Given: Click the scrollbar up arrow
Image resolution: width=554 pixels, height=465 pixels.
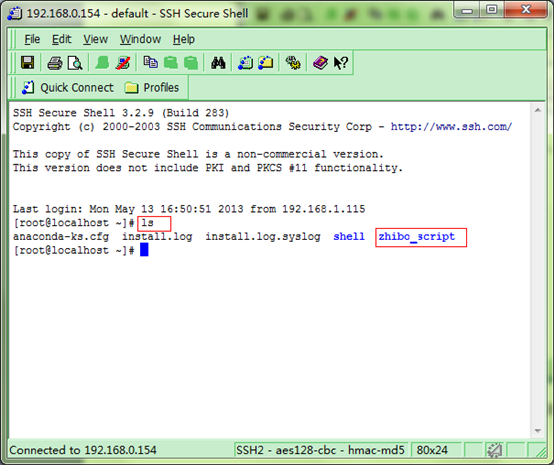Looking at the screenshot, I should 538,110.
